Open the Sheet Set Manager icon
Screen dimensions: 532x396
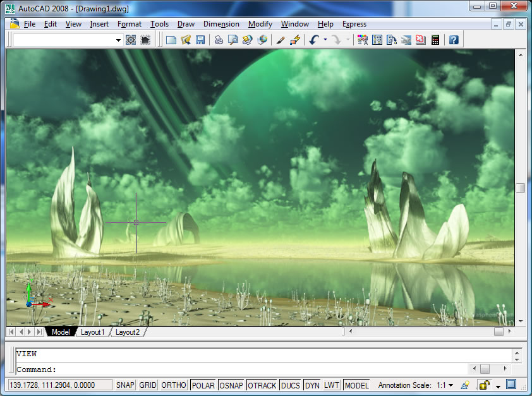(x=406, y=40)
